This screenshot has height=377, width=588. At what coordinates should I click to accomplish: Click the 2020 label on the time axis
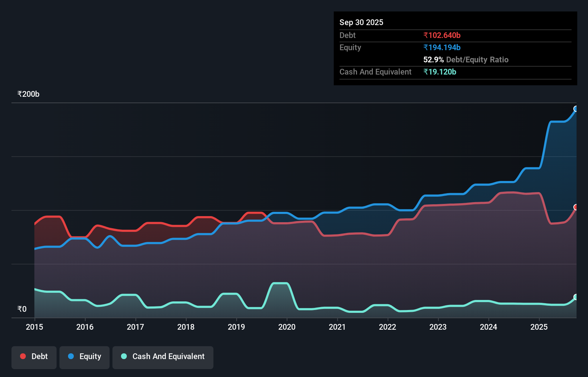[287, 327]
